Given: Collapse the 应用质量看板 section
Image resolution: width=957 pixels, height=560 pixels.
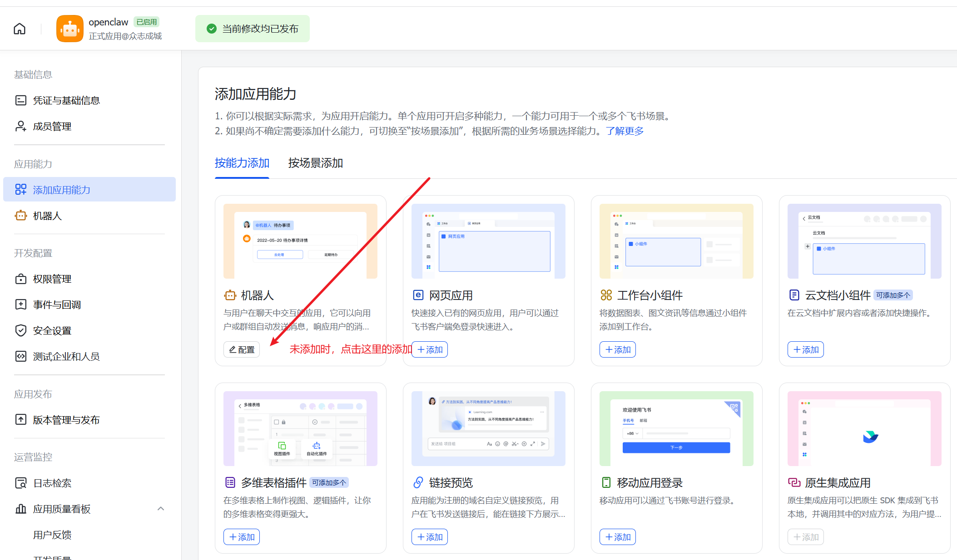Looking at the screenshot, I should 161,509.
